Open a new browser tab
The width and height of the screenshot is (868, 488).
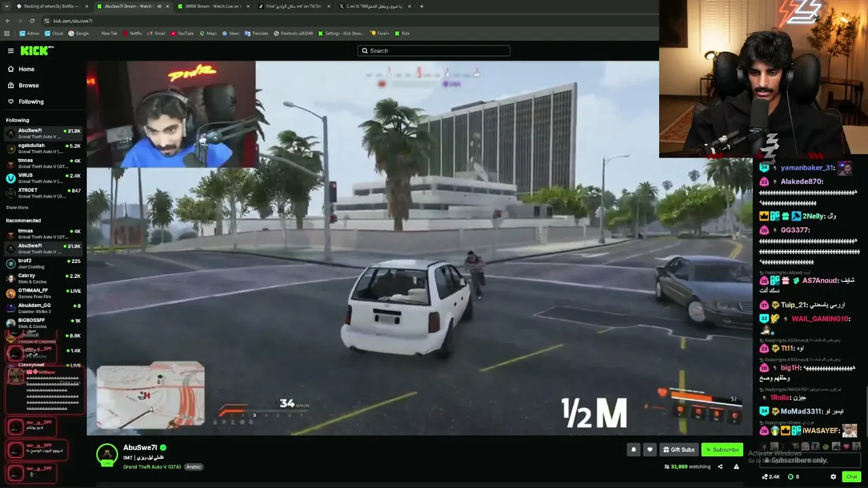click(421, 7)
